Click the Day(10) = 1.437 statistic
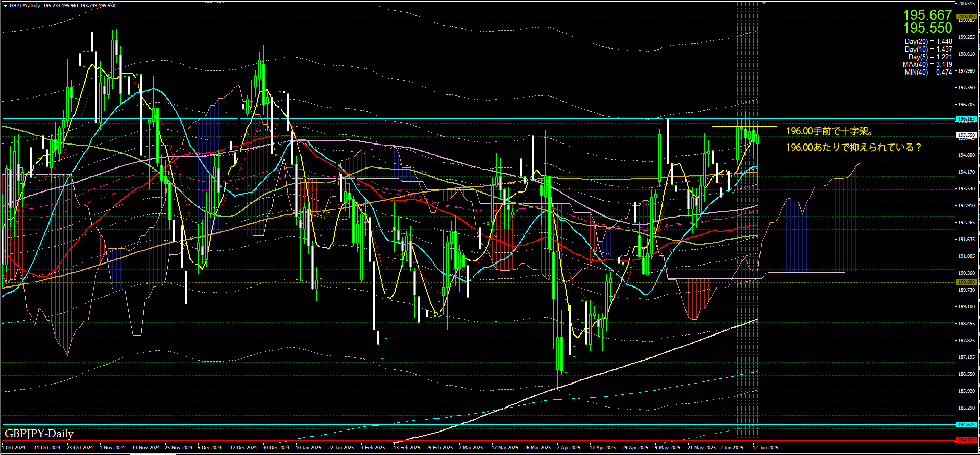 pyautogui.click(x=928, y=50)
